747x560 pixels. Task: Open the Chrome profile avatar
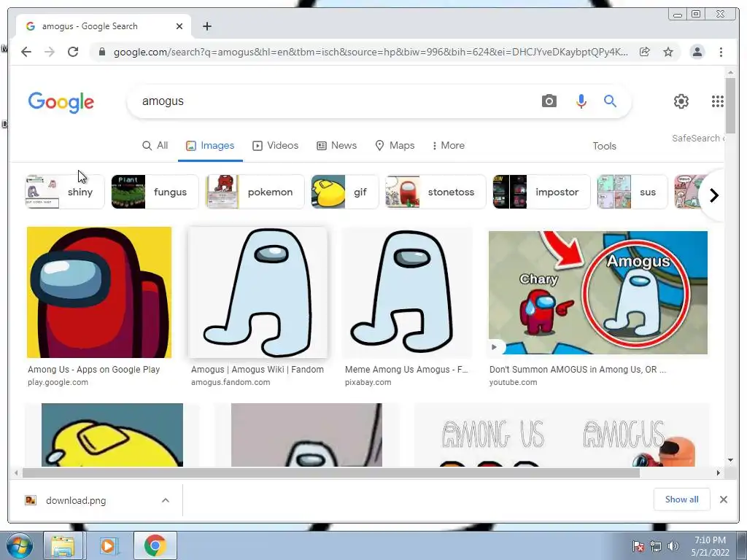click(697, 52)
